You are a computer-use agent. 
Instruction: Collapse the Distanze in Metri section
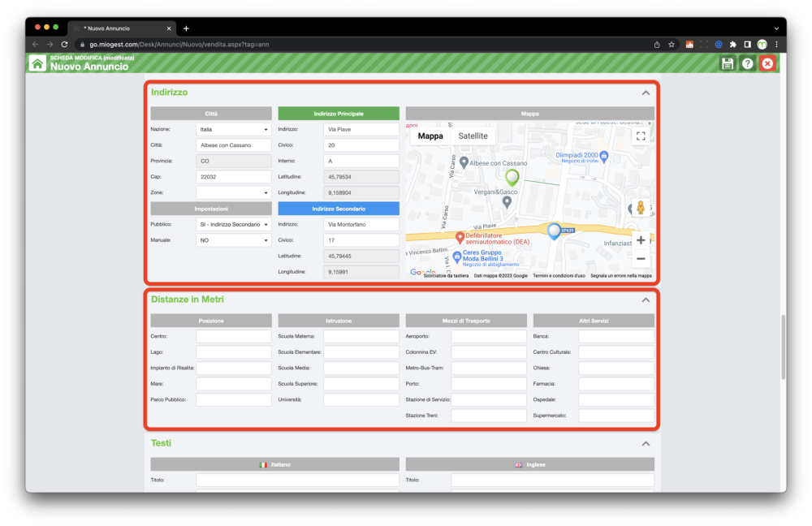tap(646, 300)
